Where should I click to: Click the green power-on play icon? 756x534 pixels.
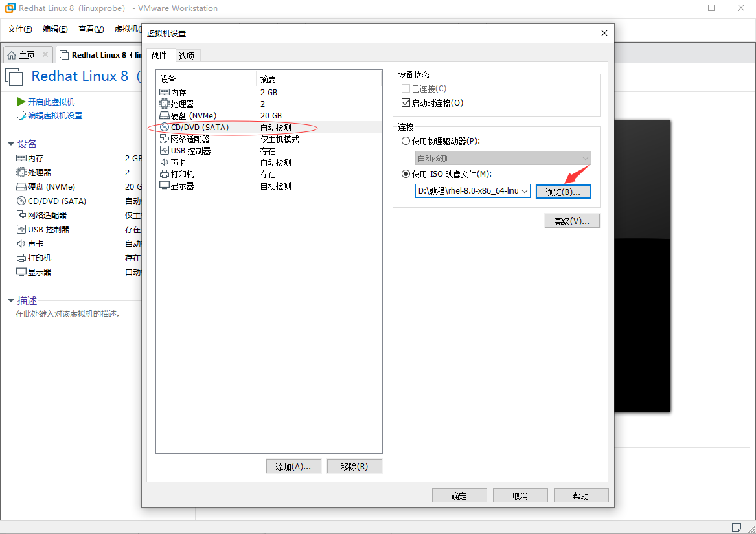coord(21,102)
